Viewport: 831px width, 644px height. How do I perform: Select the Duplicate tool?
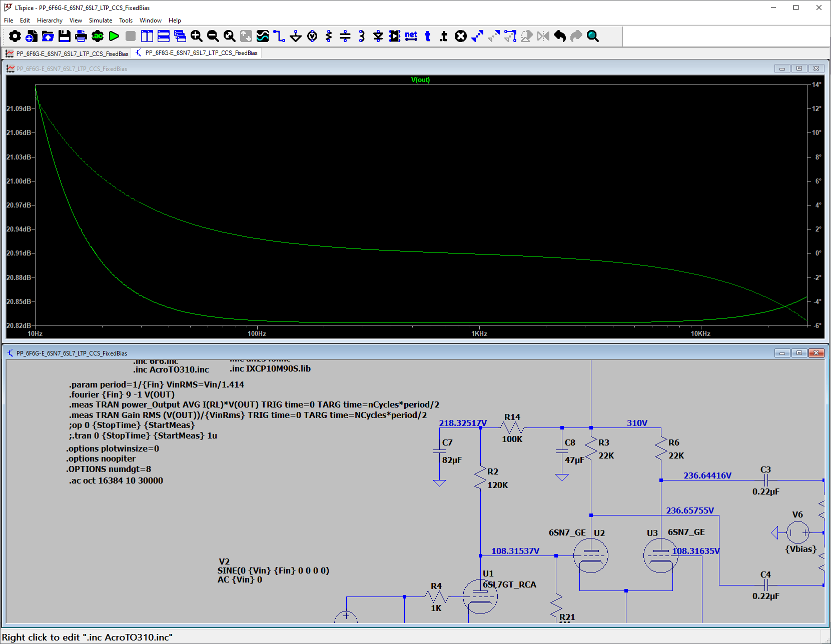[x=477, y=36]
